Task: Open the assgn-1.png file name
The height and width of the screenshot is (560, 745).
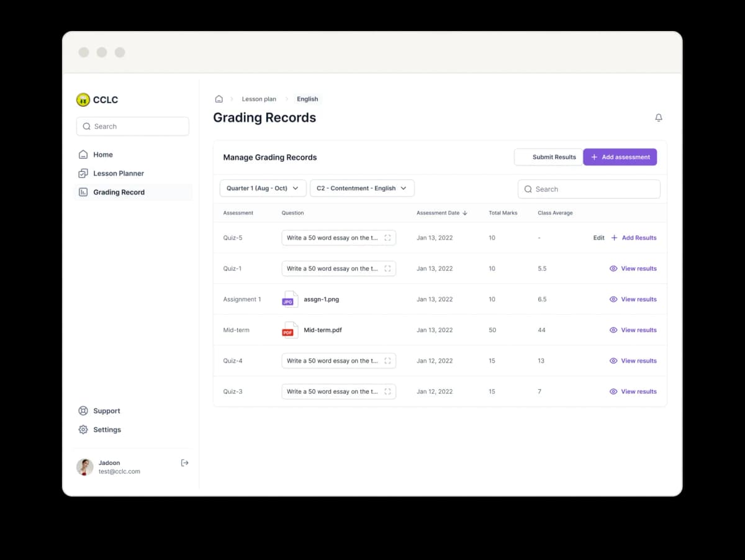Action: point(321,299)
